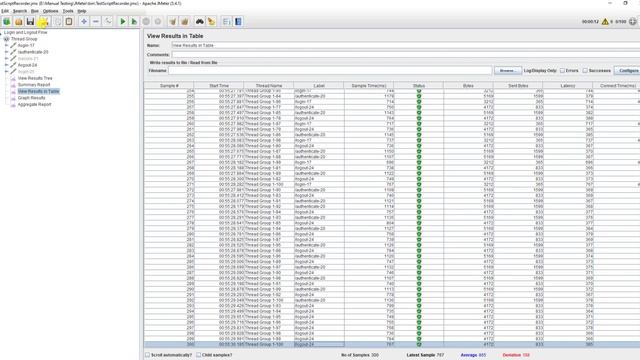
Task: Sort by Thread Name column header
Action: point(269,86)
